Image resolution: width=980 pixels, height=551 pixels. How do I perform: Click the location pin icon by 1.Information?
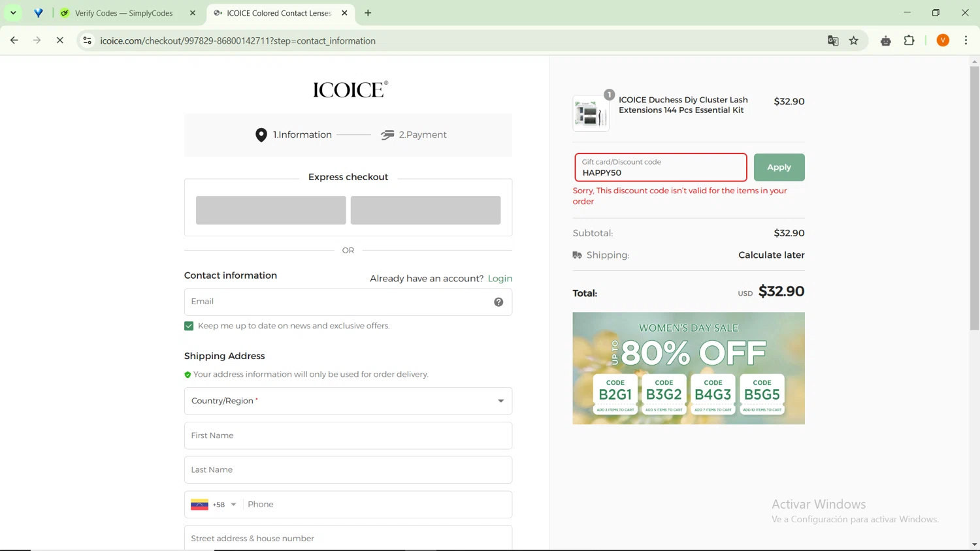coord(261,135)
